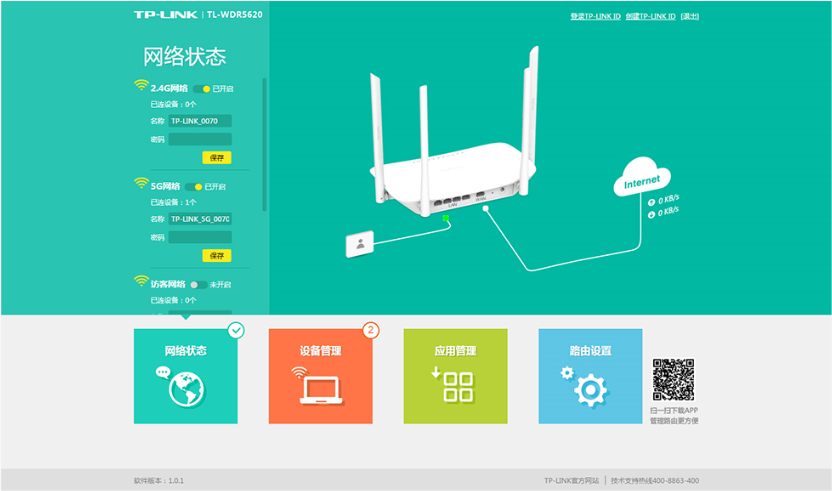832x491 pixels.
Task: Disable the 2.4G网络 toggle switch
Action: pyautogui.click(x=203, y=89)
